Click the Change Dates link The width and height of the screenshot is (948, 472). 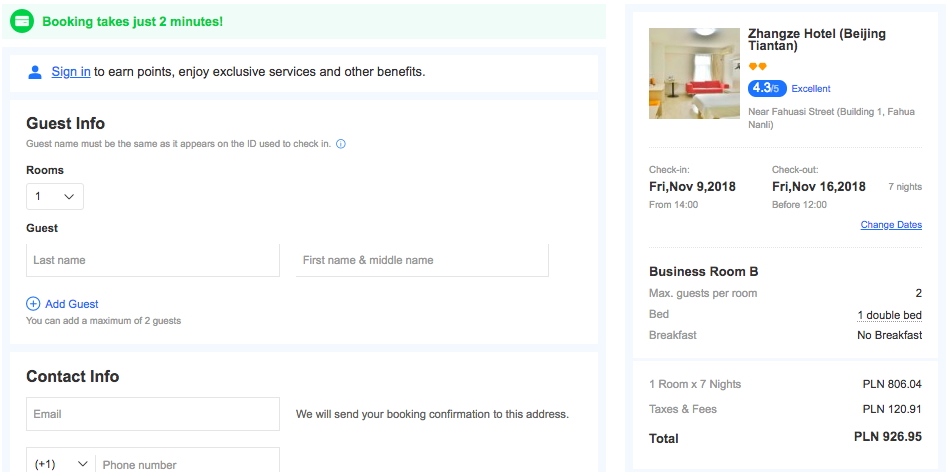[891, 225]
